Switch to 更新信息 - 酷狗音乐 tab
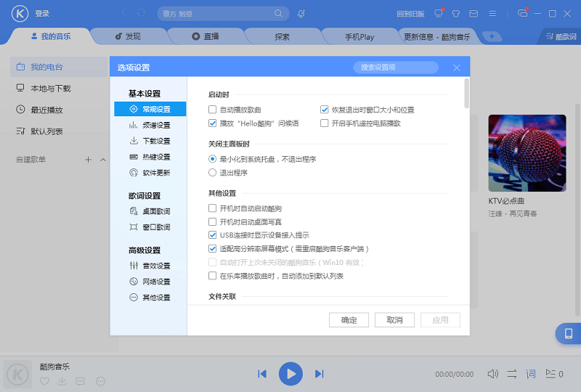This screenshot has width=581, height=392. point(437,37)
